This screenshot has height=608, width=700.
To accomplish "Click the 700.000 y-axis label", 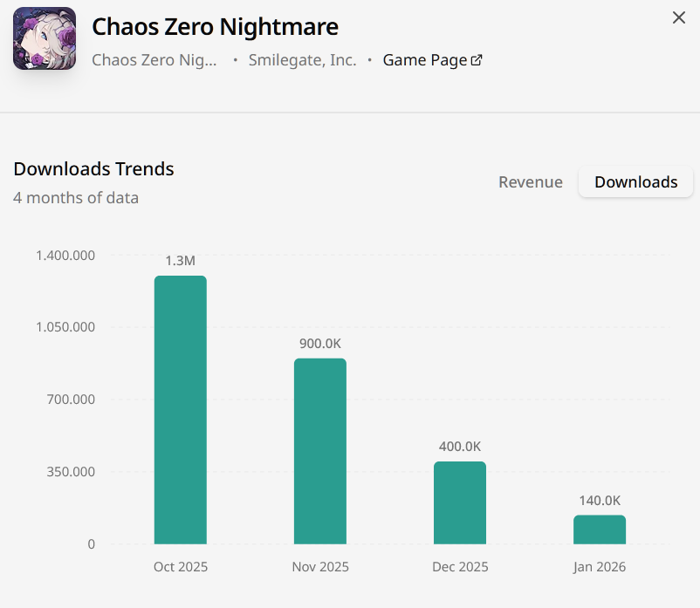I will (x=71, y=400).
